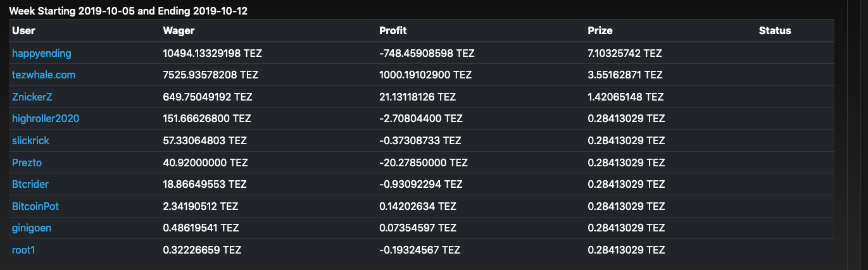Select the 7.10325742 TEZ prize cell

point(624,53)
